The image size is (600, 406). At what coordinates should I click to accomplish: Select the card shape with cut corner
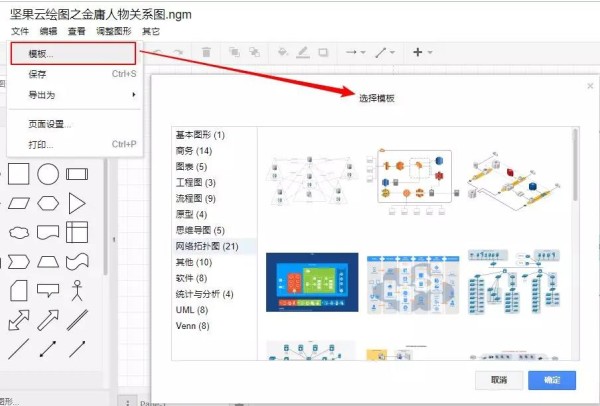pos(18,291)
